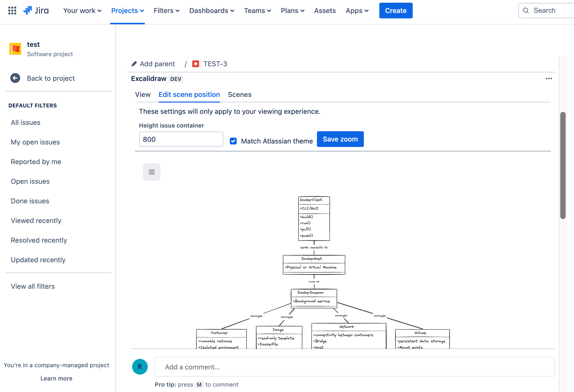Click the Container box in diagram
This screenshot has width=574, height=392.
(221, 339)
